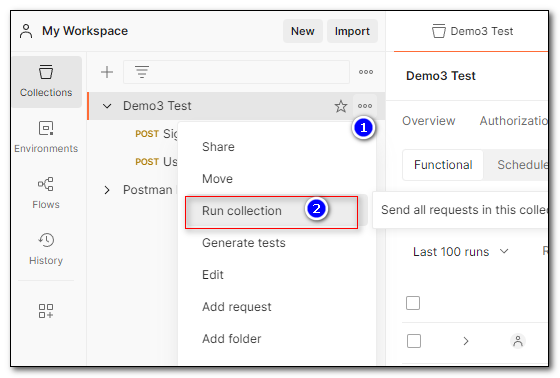The height and width of the screenshot is (378, 560).
Task: Choose Share from the context menu
Action: coord(218,147)
